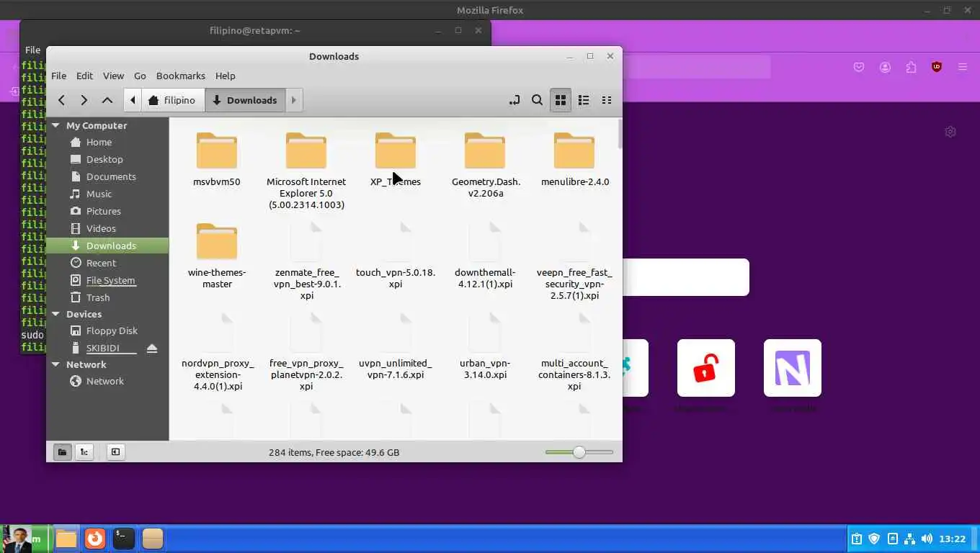Open the View menu
The height and width of the screenshot is (553, 980).
pos(113,76)
